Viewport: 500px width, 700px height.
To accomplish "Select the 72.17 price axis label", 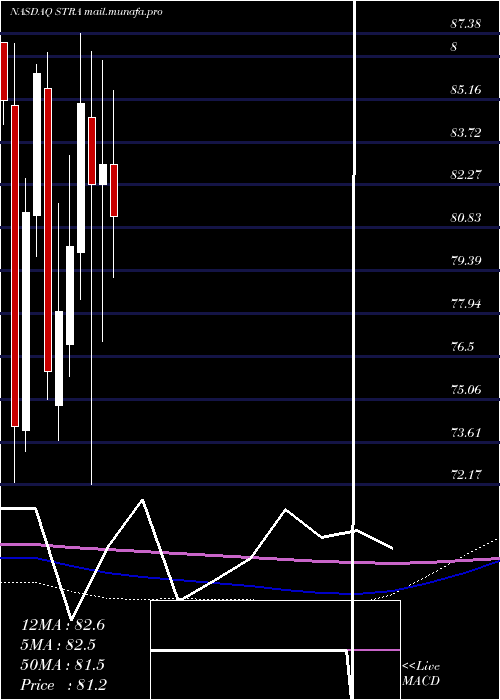I will [466, 475].
